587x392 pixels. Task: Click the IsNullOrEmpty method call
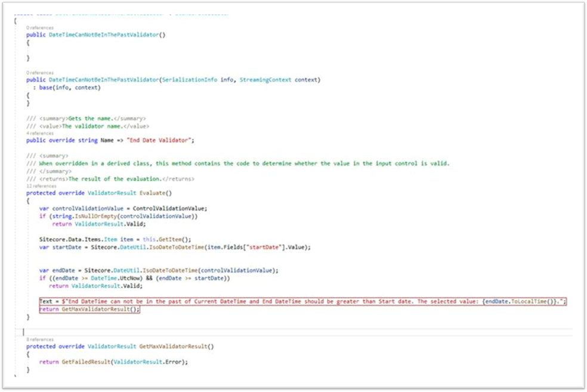(x=96, y=217)
